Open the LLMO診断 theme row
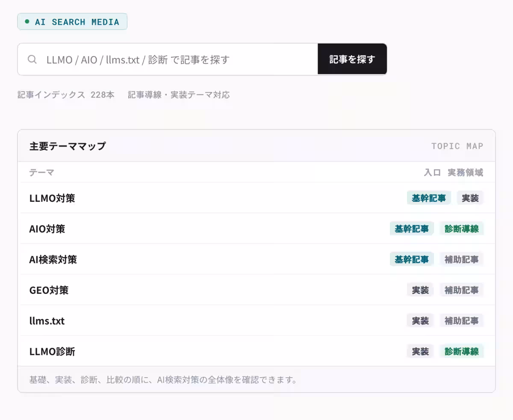 click(x=256, y=351)
